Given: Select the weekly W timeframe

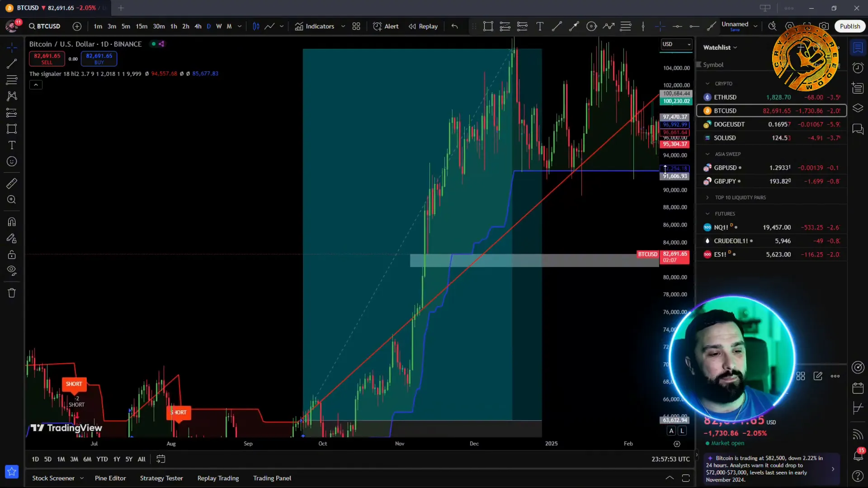Looking at the screenshot, I should point(219,26).
